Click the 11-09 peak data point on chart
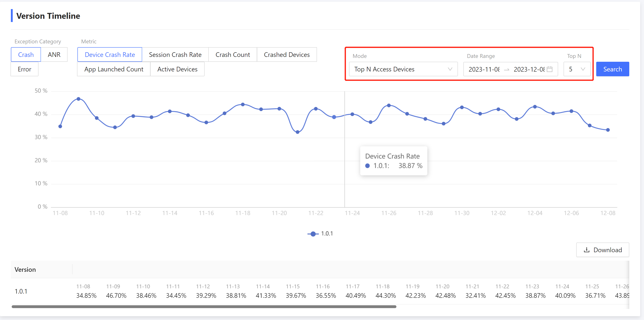 point(78,99)
